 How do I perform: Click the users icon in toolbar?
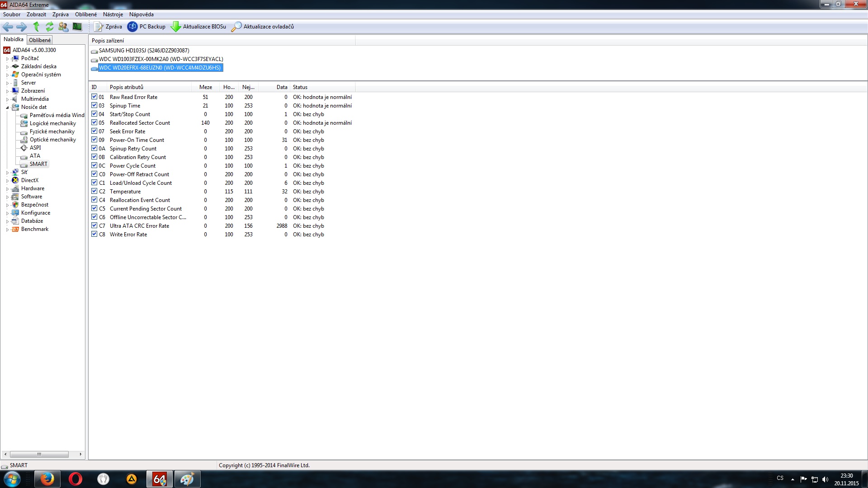[x=63, y=27]
